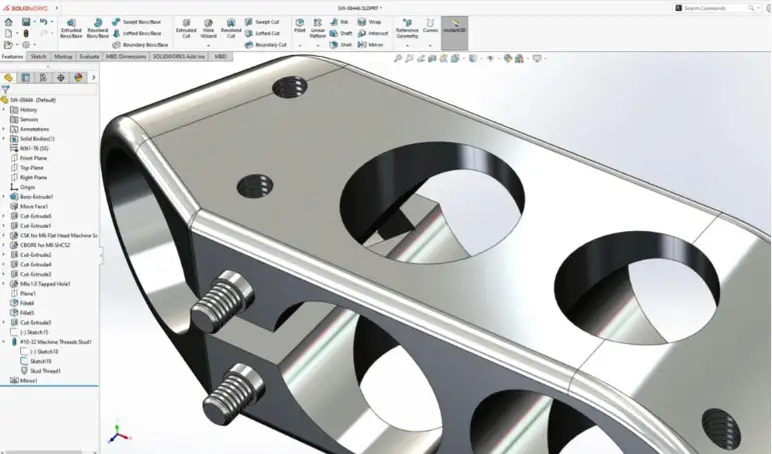Click the Display Style cube icon
Viewport: 772px width, 454px height.
(473, 59)
